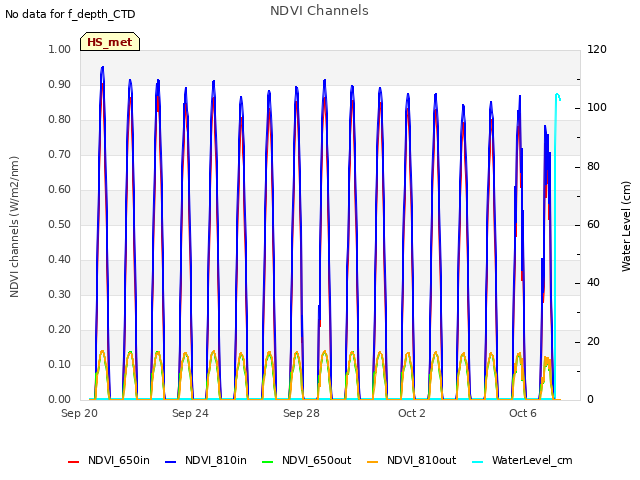Click the Oct 2 x-axis label
Viewport: 640px width, 480px height.
412,413
